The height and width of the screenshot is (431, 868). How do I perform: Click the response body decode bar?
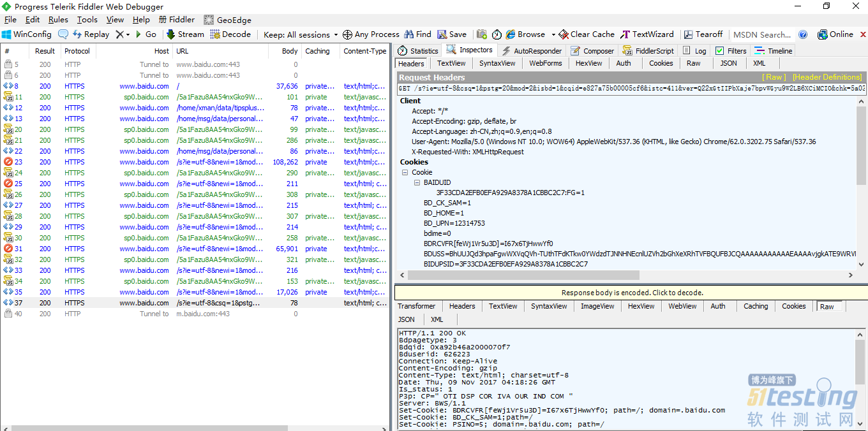(631, 293)
